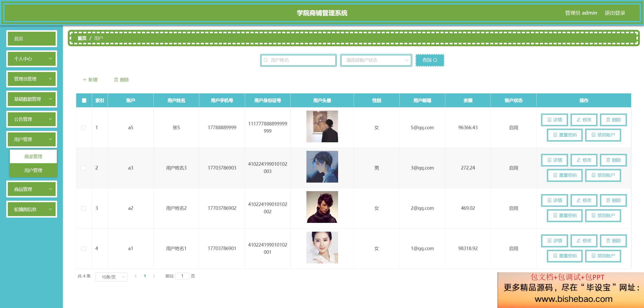644x308 pixels.
Task: Click the batch 删除 button above table
Action: point(122,80)
